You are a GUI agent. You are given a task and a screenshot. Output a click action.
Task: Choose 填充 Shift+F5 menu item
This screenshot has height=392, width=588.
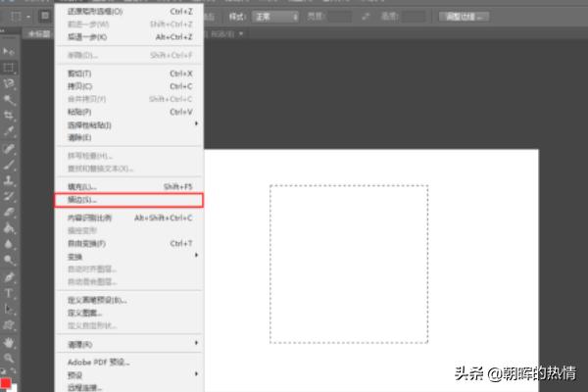[129, 187]
